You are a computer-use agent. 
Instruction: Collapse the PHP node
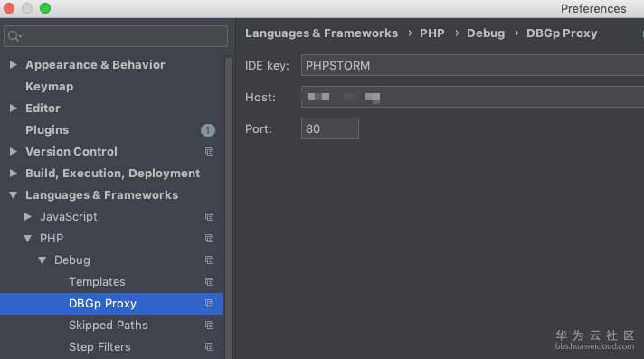coord(27,239)
